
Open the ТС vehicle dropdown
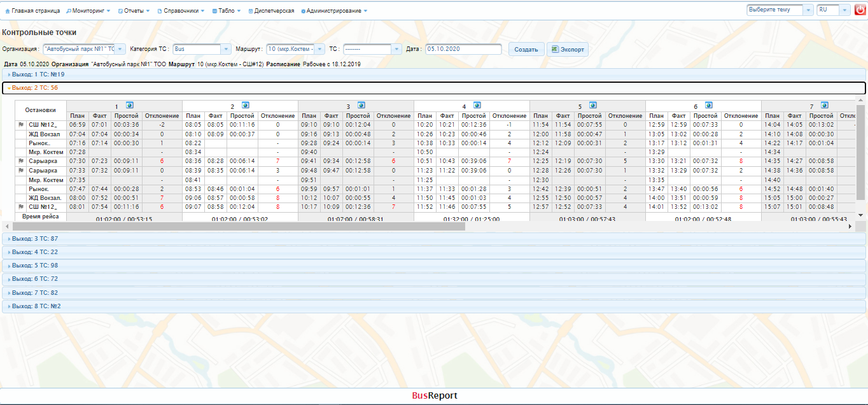(397, 49)
